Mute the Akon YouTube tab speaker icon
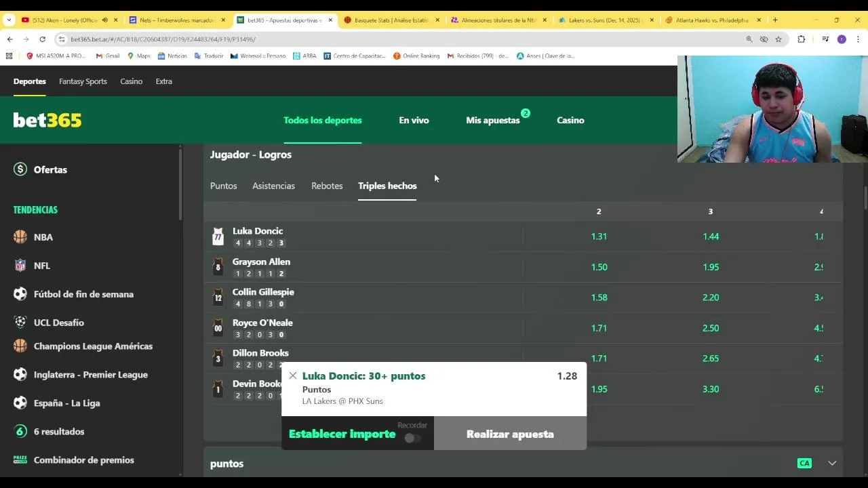The width and height of the screenshot is (868, 488). [x=104, y=20]
